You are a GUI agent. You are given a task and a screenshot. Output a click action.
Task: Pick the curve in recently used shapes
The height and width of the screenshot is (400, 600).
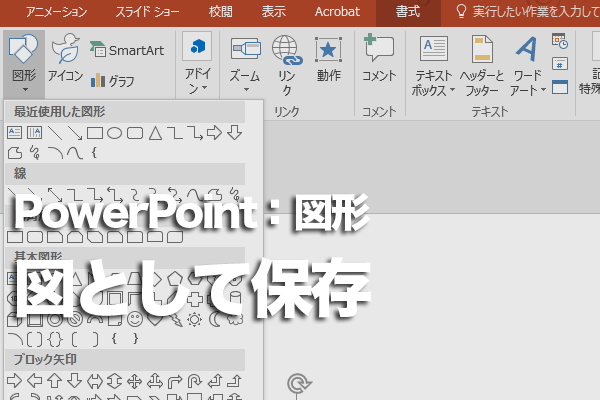point(75,153)
